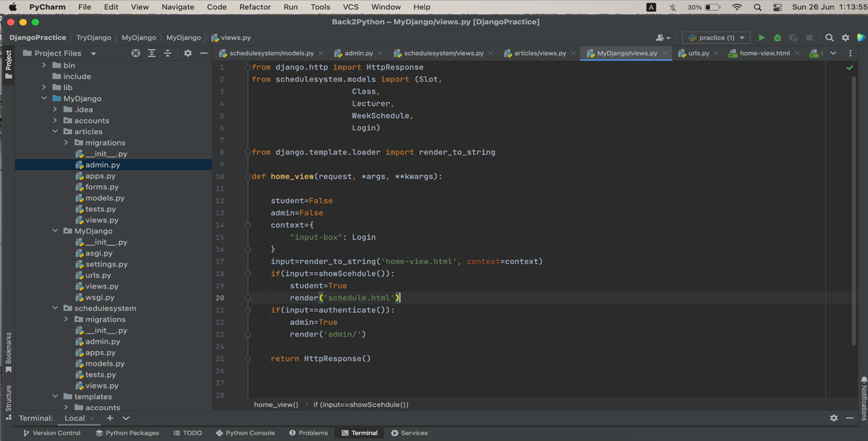
Task: Click home_view() breadcrumb below editor
Action: tap(276, 404)
